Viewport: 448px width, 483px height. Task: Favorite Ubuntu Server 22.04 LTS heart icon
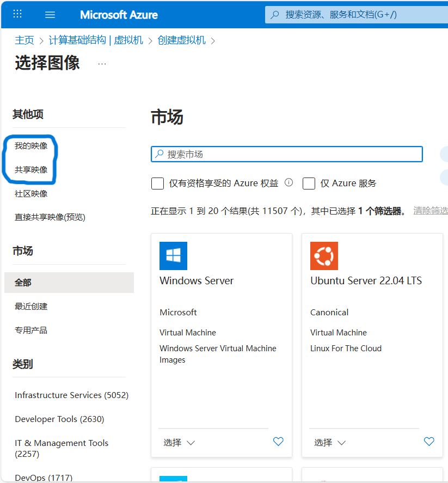click(429, 442)
